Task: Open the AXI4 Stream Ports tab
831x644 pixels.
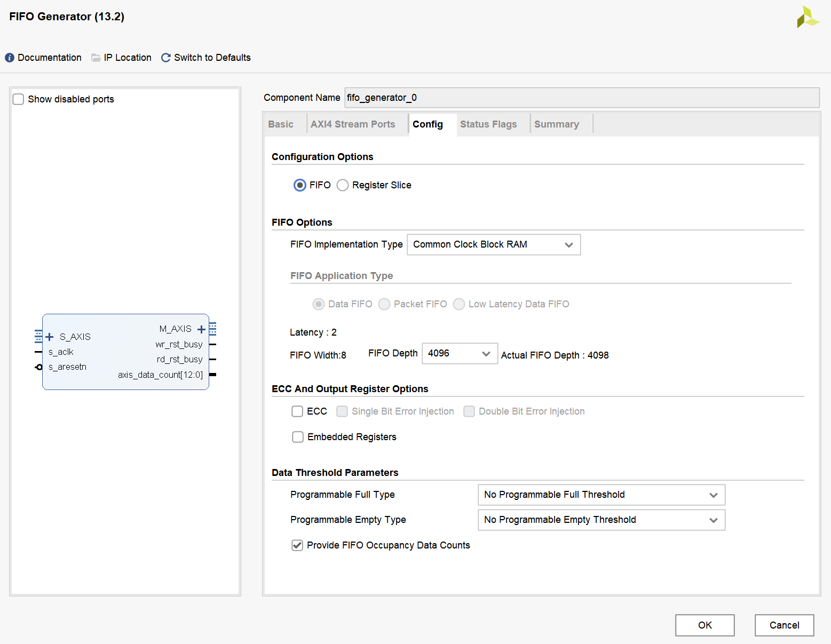Action: [x=353, y=124]
